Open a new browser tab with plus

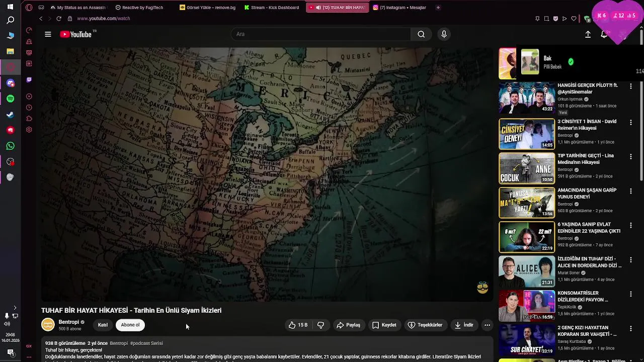point(438,8)
